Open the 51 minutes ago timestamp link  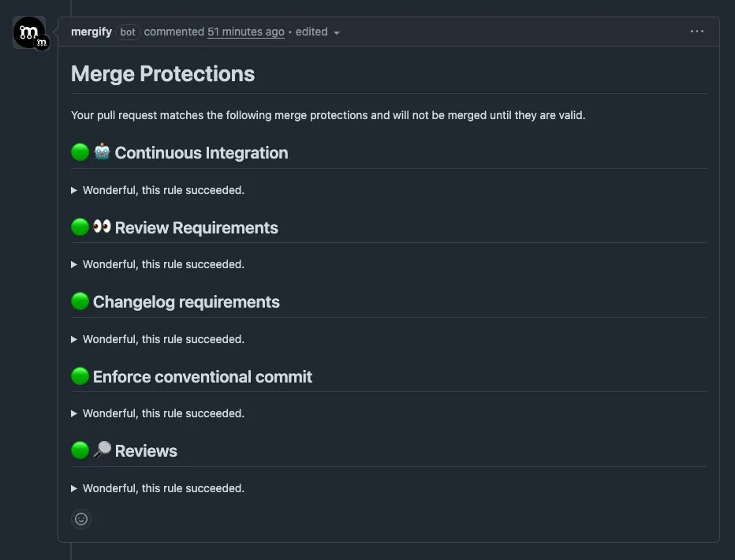click(245, 32)
